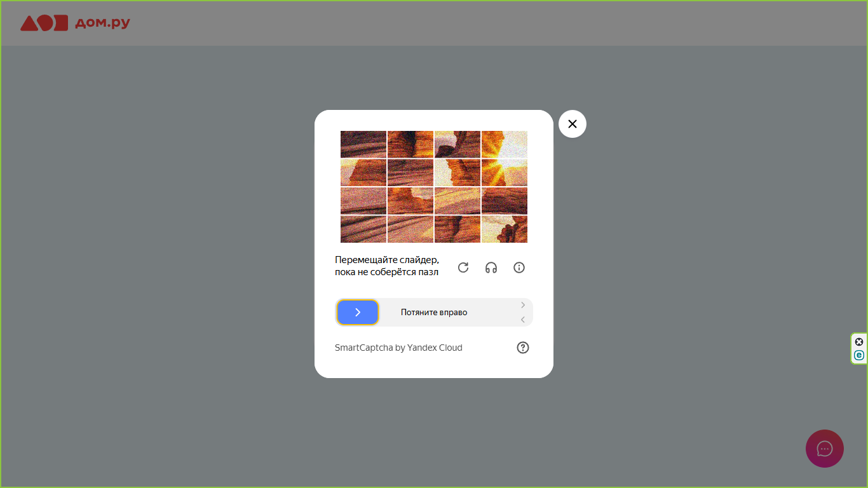868x488 pixels.
Task: Open the support chat bubble button
Action: point(825,449)
